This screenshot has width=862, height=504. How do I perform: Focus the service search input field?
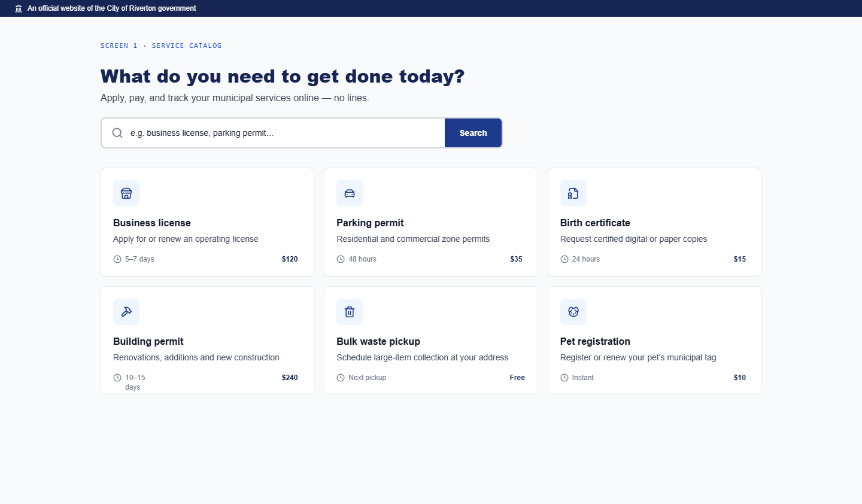tap(273, 133)
